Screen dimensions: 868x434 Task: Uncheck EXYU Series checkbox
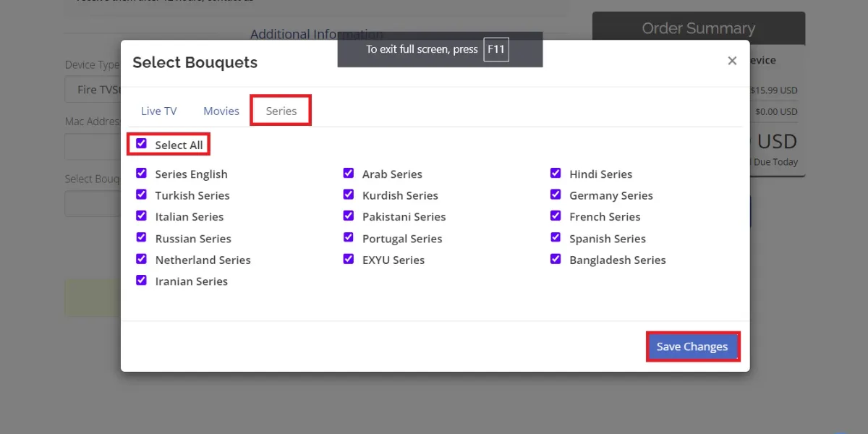coord(349,259)
